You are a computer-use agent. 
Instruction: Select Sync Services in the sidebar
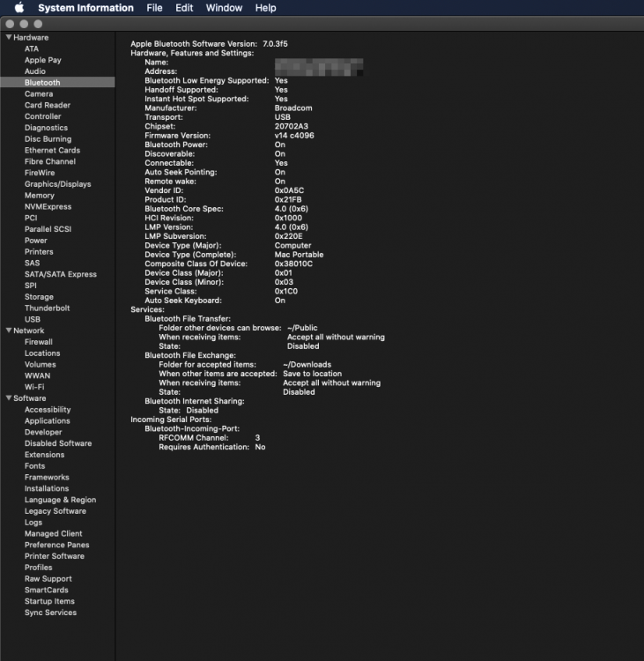50,613
